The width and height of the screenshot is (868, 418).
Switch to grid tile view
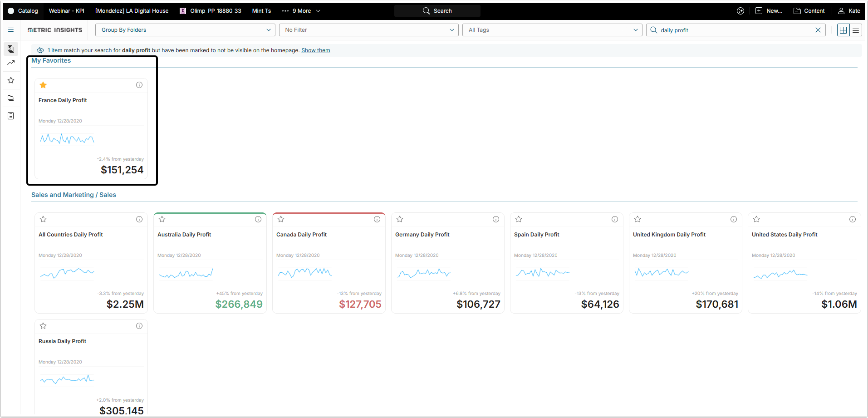(843, 30)
